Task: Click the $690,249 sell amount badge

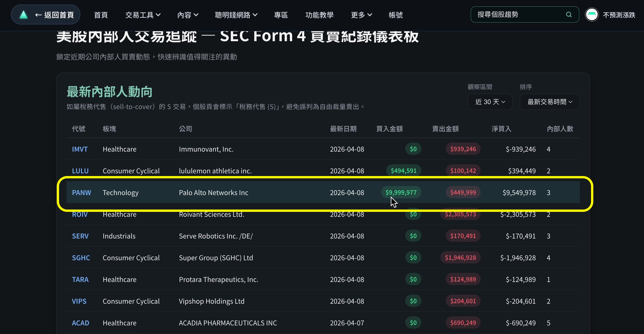Action: 463,323
